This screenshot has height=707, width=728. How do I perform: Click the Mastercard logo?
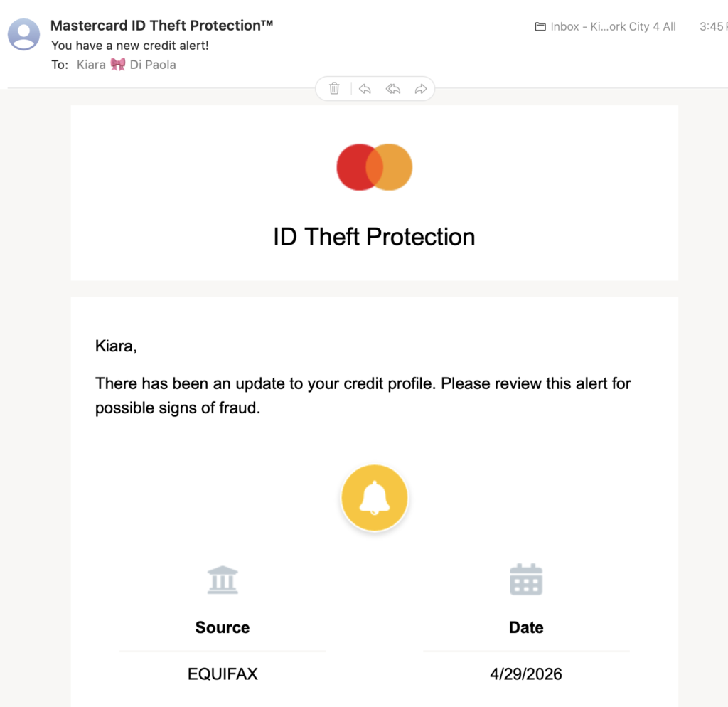tap(374, 166)
